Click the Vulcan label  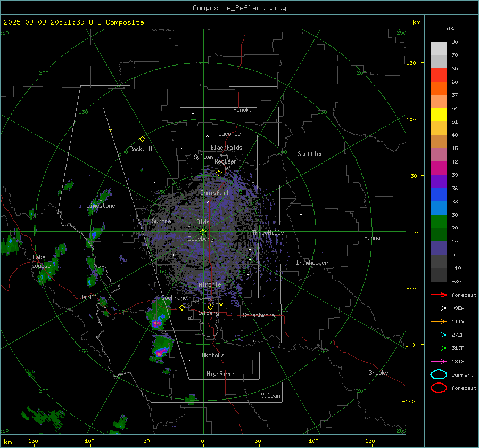(x=270, y=396)
